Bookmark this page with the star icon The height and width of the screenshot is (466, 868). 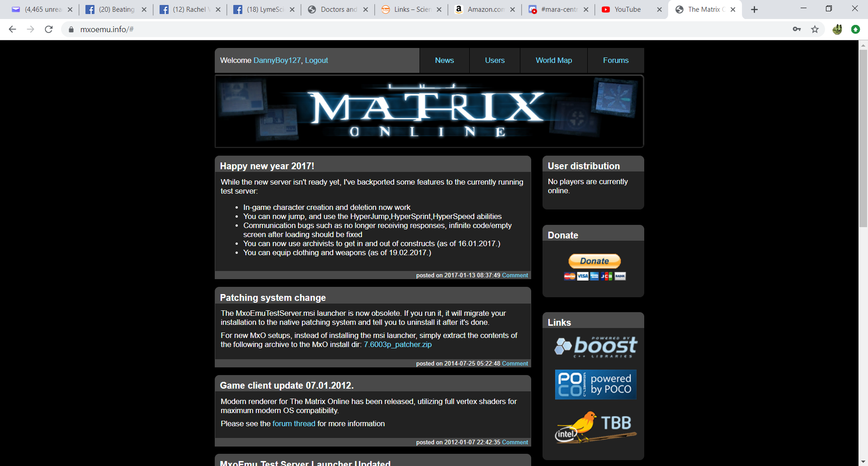point(815,29)
